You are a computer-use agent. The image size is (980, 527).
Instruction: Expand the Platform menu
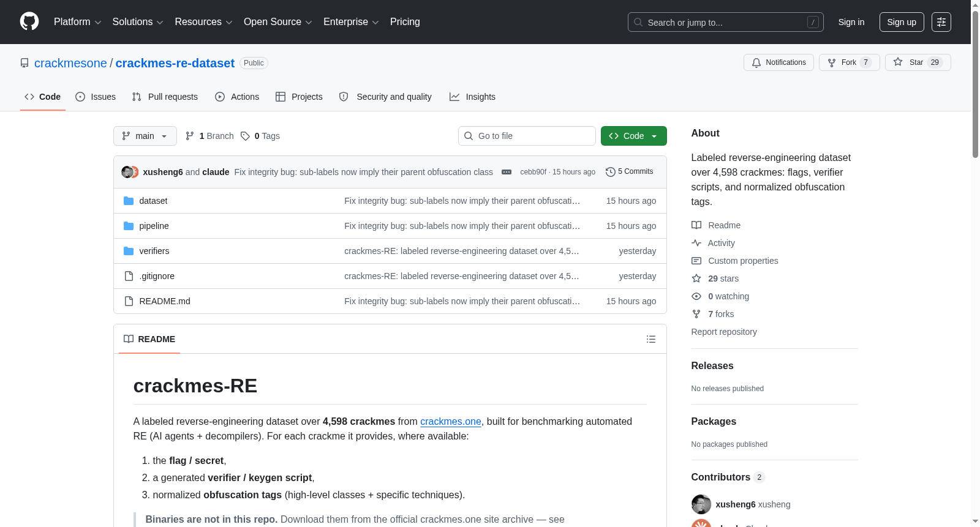(x=77, y=22)
